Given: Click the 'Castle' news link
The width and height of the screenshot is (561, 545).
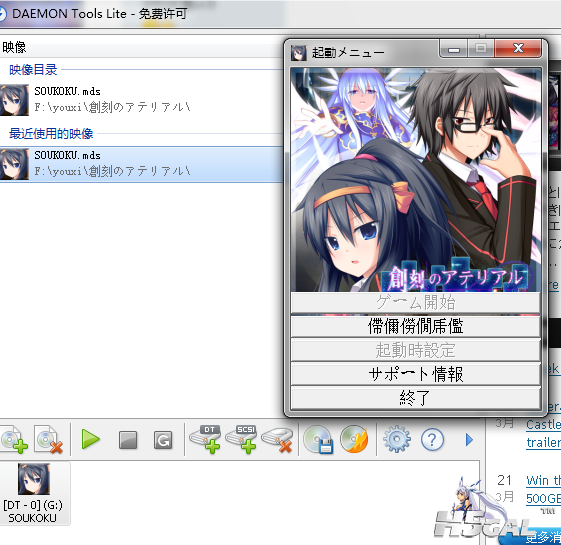Looking at the screenshot, I should (543, 424).
